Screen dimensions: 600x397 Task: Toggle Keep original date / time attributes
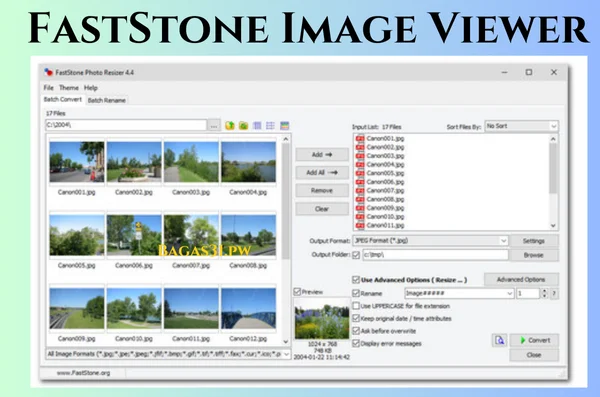pos(356,318)
